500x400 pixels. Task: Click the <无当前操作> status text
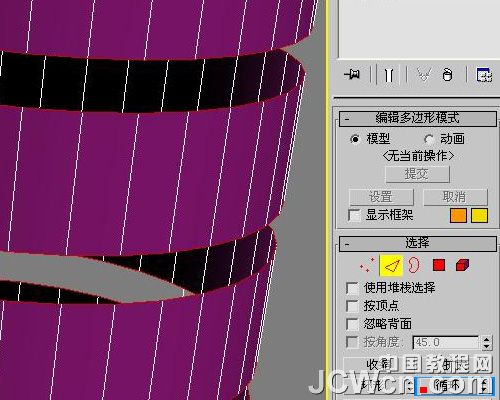point(419,156)
